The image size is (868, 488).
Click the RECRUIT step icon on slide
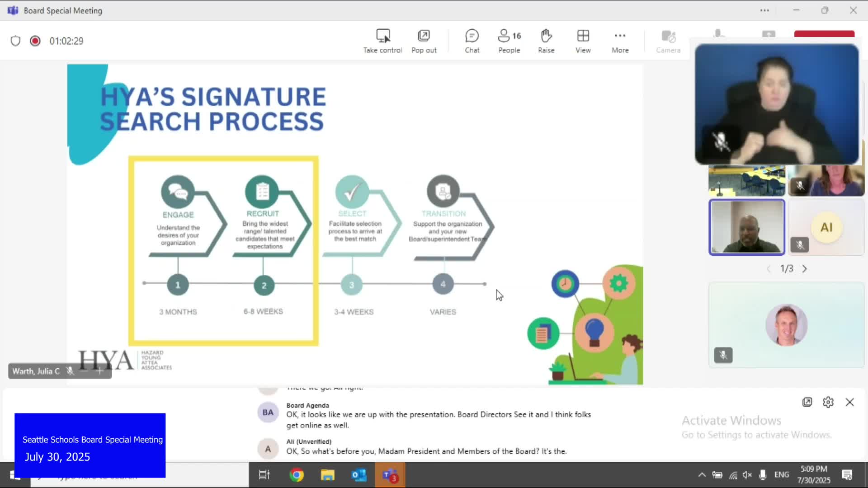tap(262, 192)
